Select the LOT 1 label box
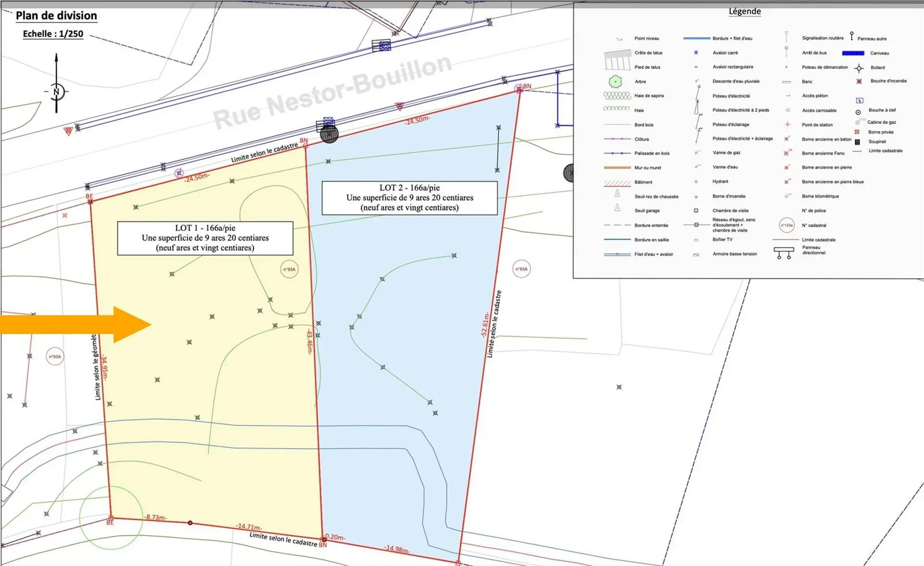924x566 pixels. pos(205,238)
